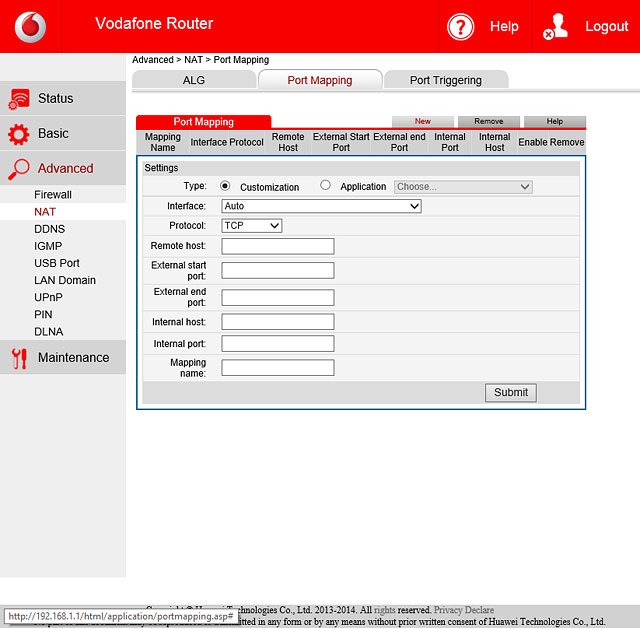Image resolution: width=640 pixels, height=628 pixels.
Task: Click the Status Wi-Fi icon in sidebar
Action: [x=19, y=99]
